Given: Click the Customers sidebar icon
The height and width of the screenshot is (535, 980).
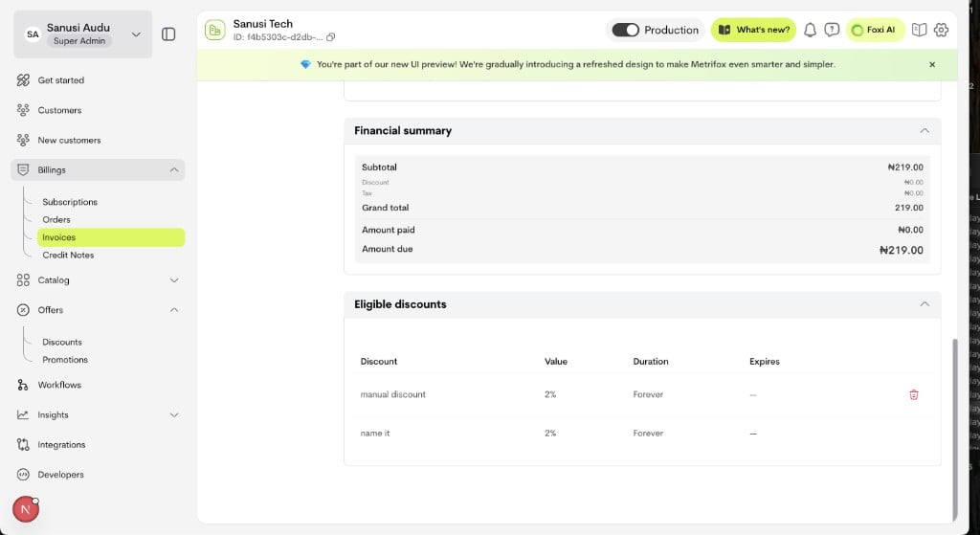Looking at the screenshot, I should pyautogui.click(x=23, y=110).
